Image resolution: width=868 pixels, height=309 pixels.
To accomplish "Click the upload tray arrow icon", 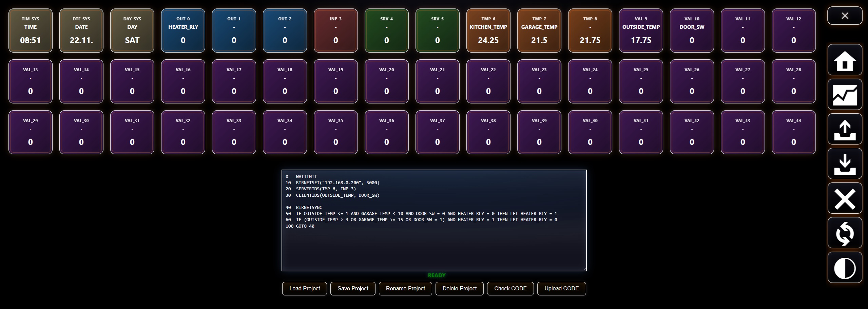I will 845,129.
